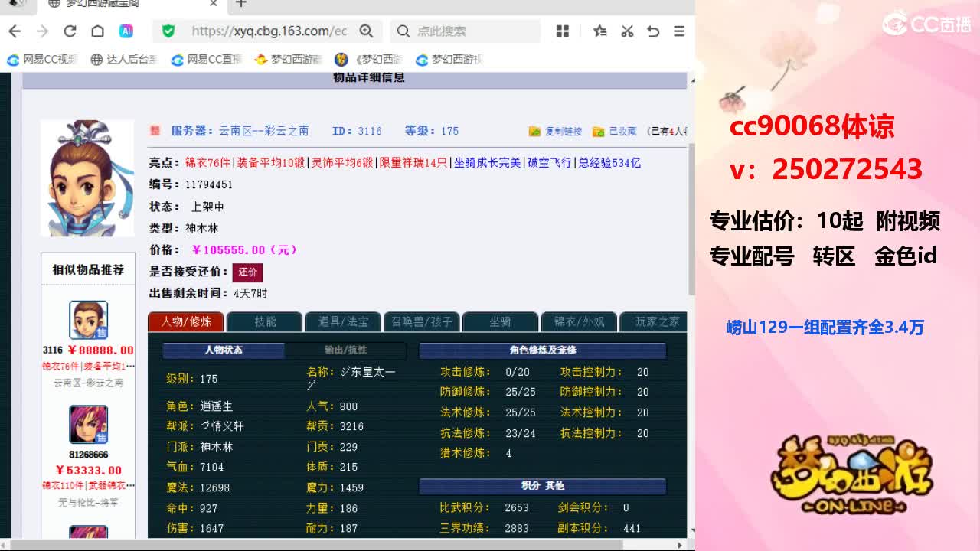980x551 pixels.
Task: Switch to the 召唤兽/孩子 tab
Action: 422,322
